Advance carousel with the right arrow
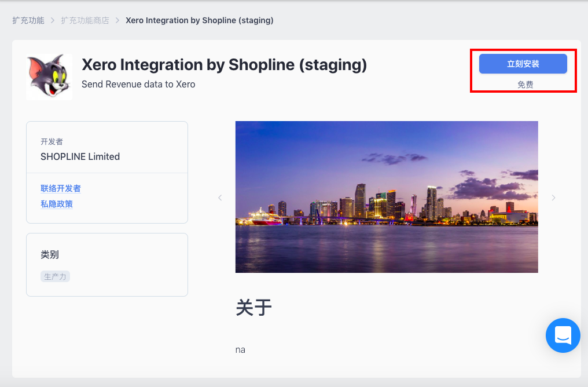Image resolution: width=588 pixels, height=387 pixels. tap(553, 198)
